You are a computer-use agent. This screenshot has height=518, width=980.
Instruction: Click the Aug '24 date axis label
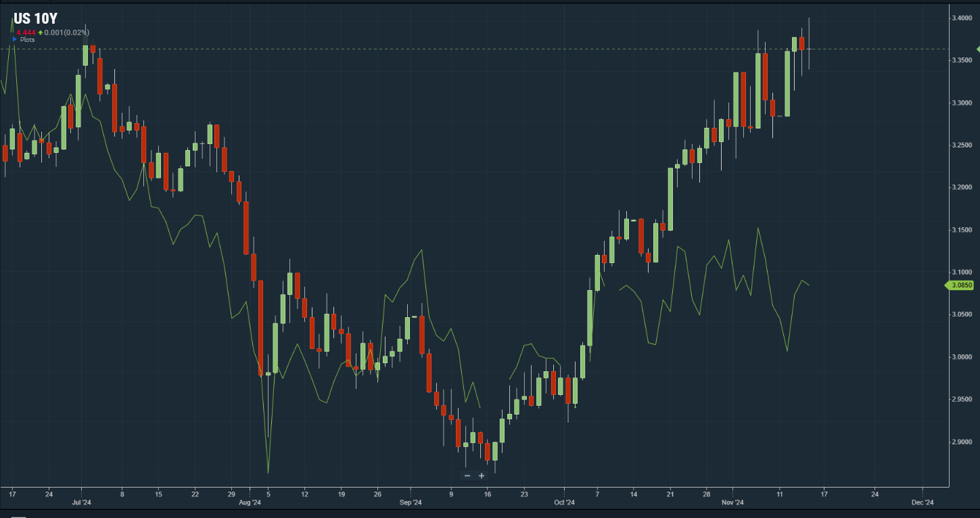(250, 502)
